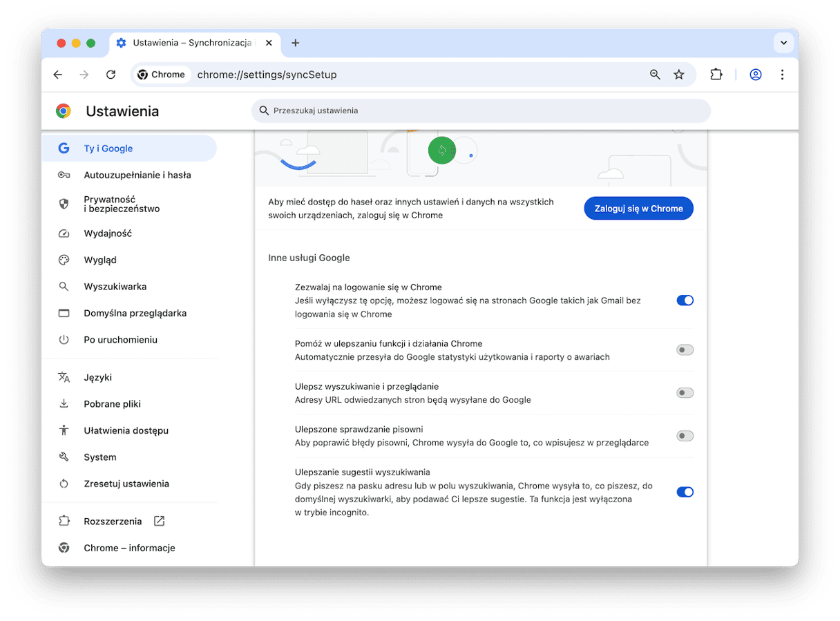Enable Ulepsz wyszukiwanie i przeglądanie

[685, 393]
